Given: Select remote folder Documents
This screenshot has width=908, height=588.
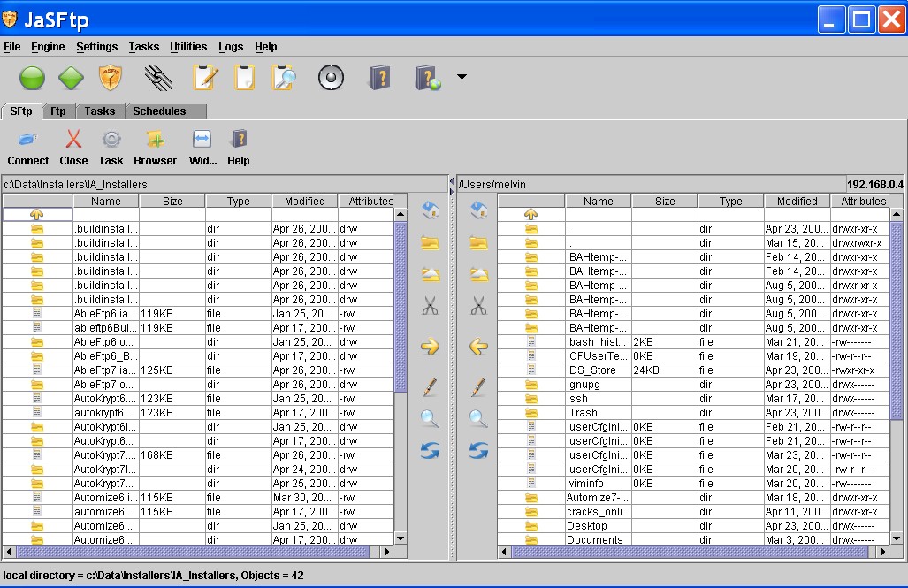Looking at the screenshot, I should (x=694, y=539).
